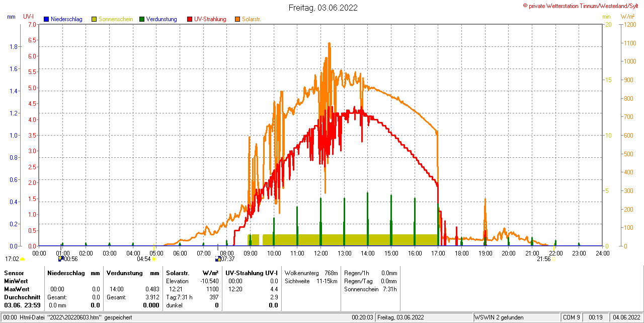Click the red UV-Strahlung legend swatch
This screenshot has width=644, height=323.
point(190,19)
